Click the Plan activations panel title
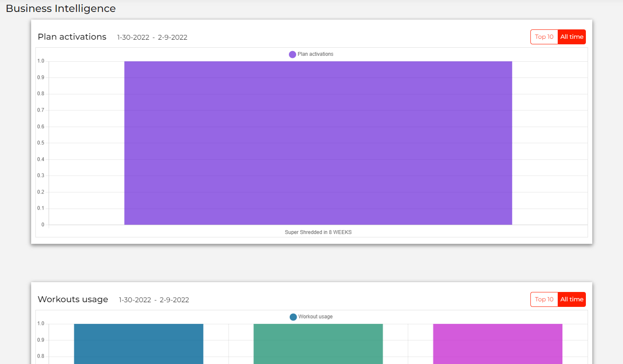The height and width of the screenshot is (364, 623). 72,37
